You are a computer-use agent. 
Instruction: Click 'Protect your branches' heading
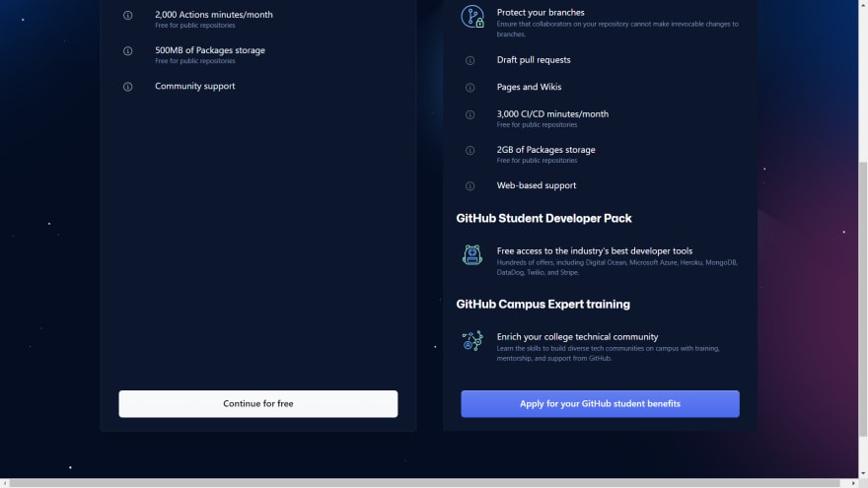541,12
